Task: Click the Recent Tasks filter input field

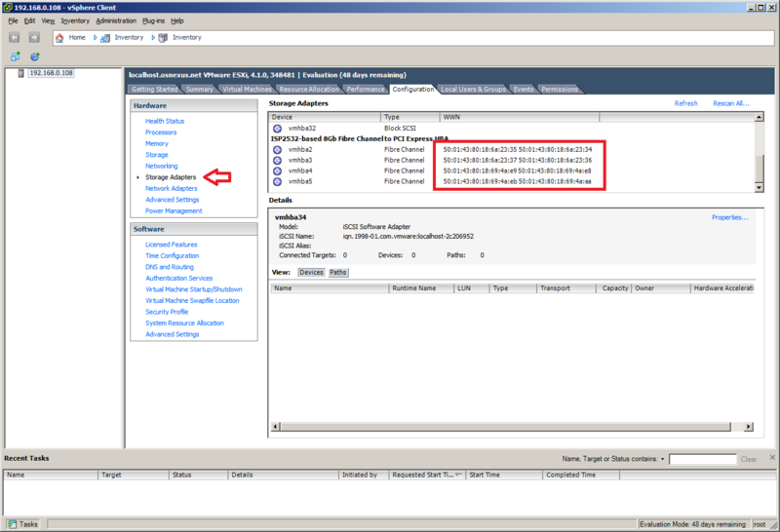Action: click(702, 459)
